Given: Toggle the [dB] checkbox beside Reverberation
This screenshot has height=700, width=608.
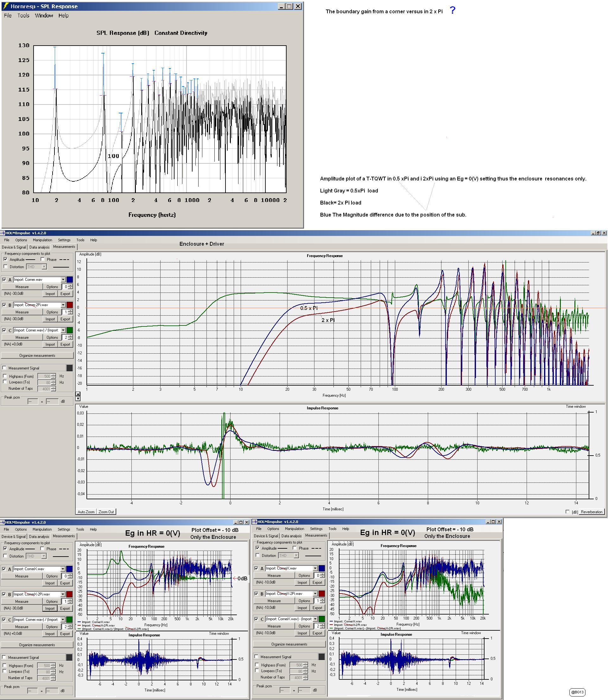Looking at the screenshot, I should pos(567,512).
